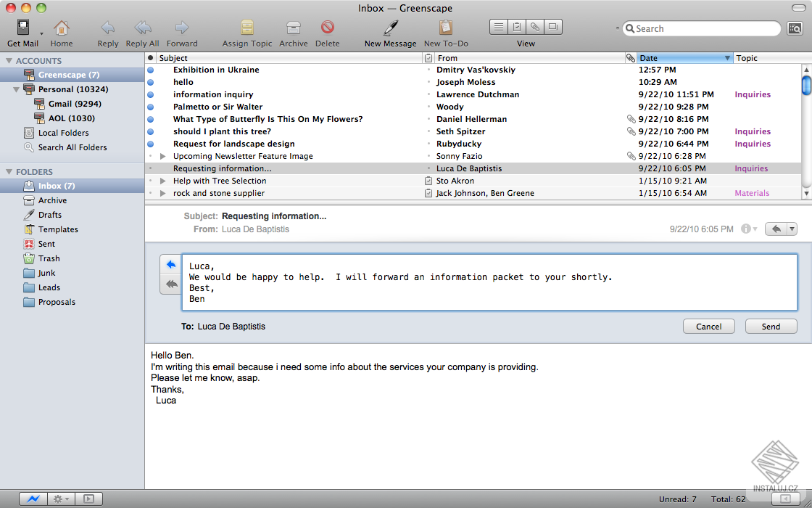Image resolution: width=812 pixels, height=508 pixels.
Task: Sort messages by the Date column header
Action: coord(684,58)
